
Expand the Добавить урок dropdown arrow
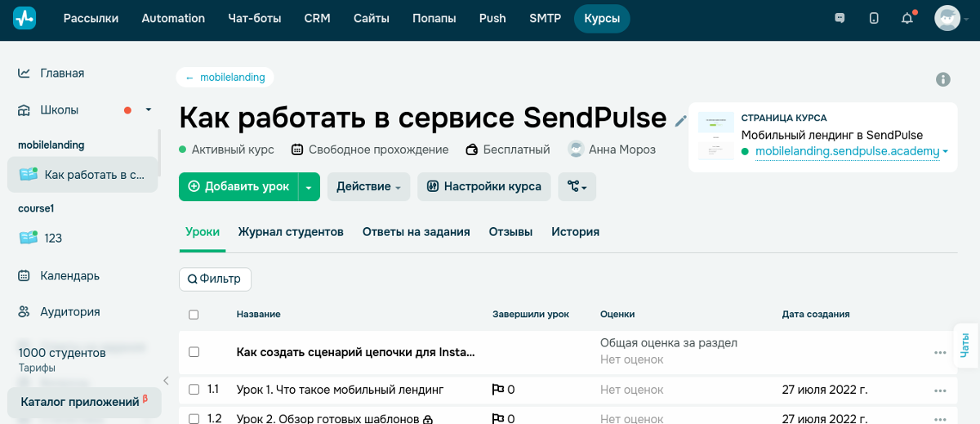point(309,186)
